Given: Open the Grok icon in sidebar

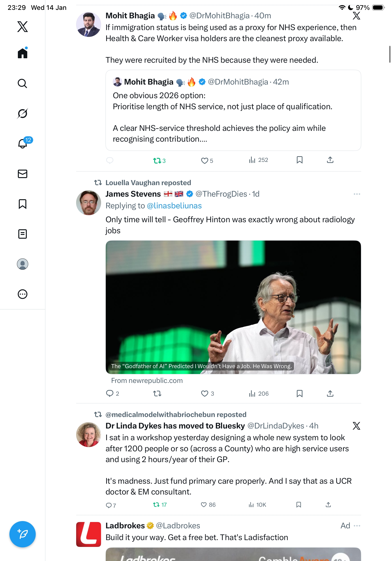Looking at the screenshot, I should coord(23,113).
